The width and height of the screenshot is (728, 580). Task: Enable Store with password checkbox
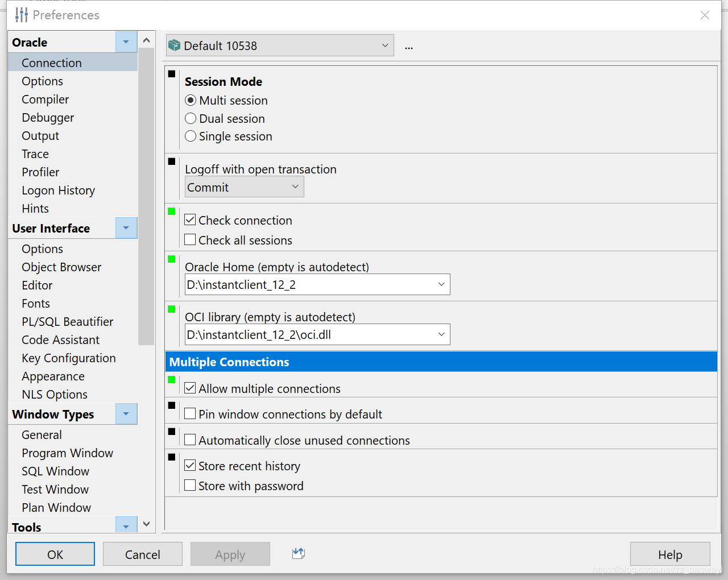click(x=191, y=486)
